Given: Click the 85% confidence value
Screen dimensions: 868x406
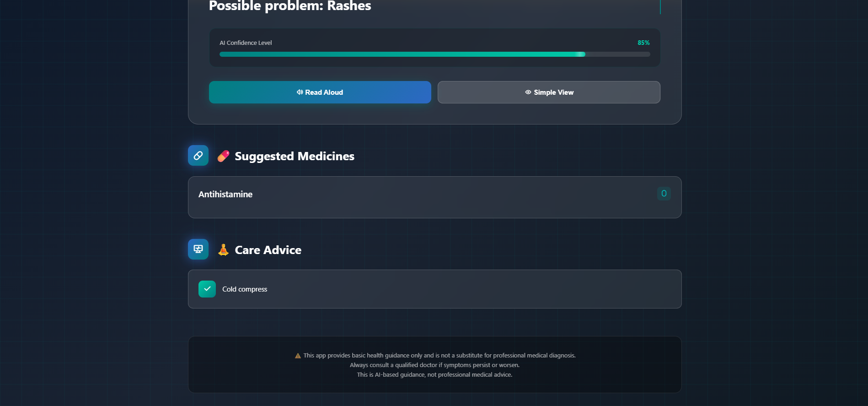Looking at the screenshot, I should [x=643, y=43].
